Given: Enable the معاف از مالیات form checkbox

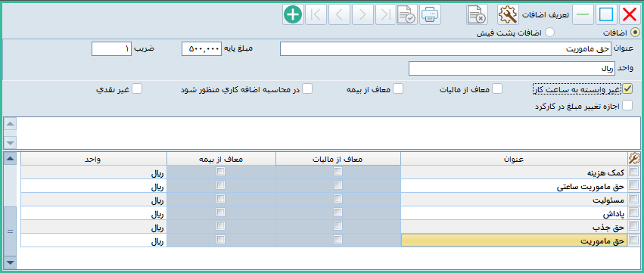Looking at the screenshot, I should click(497, 88).
